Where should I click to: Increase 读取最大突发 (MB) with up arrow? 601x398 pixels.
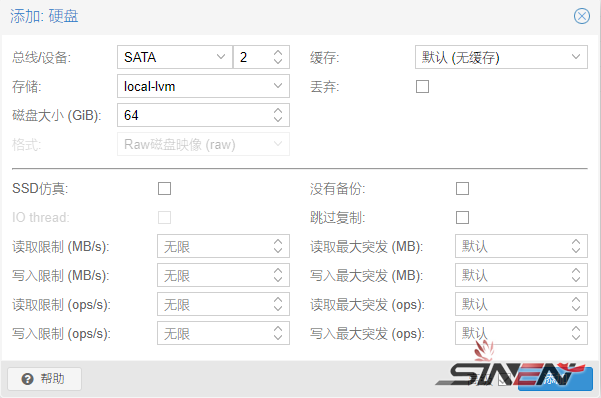click(576, 242)
